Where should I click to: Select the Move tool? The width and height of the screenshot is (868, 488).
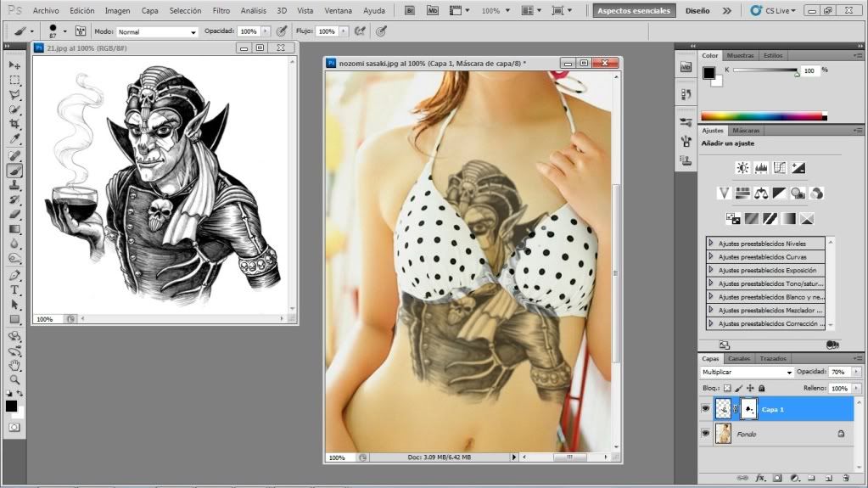coord(14,65)
